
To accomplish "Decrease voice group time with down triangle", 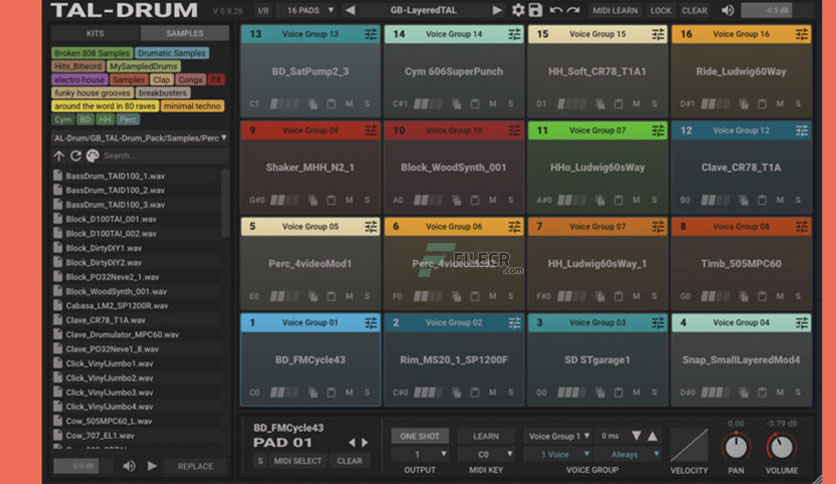I will click(636, 436).
